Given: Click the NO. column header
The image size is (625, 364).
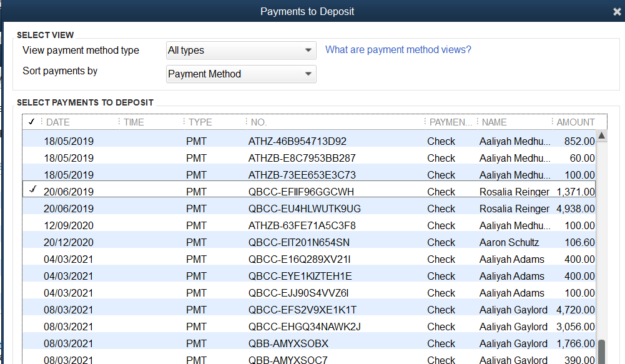Looking at the screenshot, I should [x=258, y=122].
